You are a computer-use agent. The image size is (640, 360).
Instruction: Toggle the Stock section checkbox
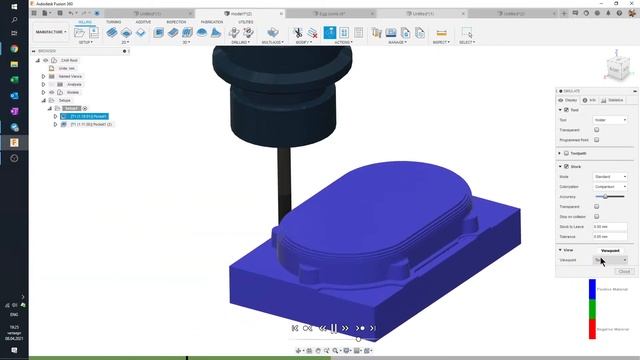point(567,167)
